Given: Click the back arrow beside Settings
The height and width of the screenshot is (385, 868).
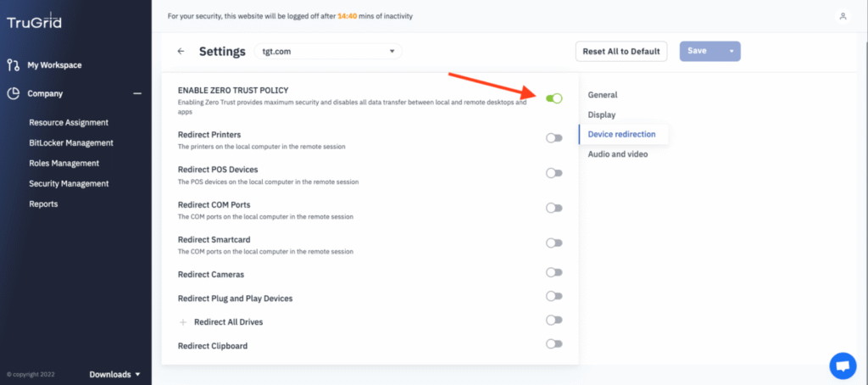Looking at the screenshot, I should 181,52.
